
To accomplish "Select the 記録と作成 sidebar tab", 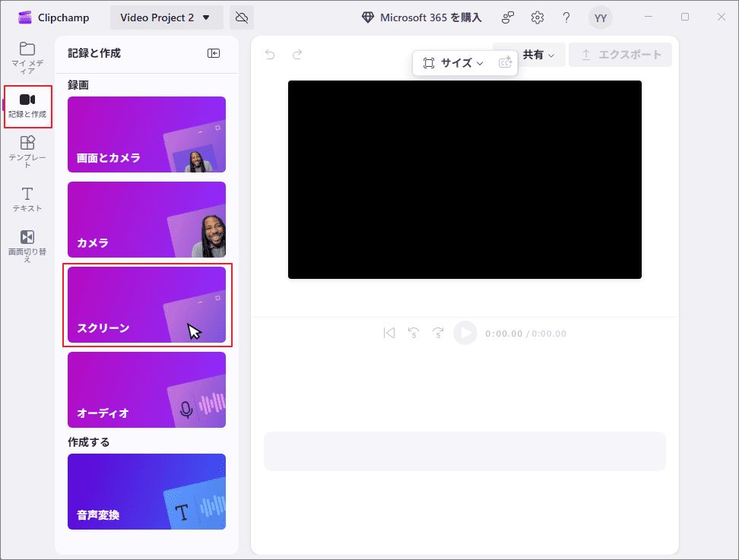I will click(x=27, y=106).
